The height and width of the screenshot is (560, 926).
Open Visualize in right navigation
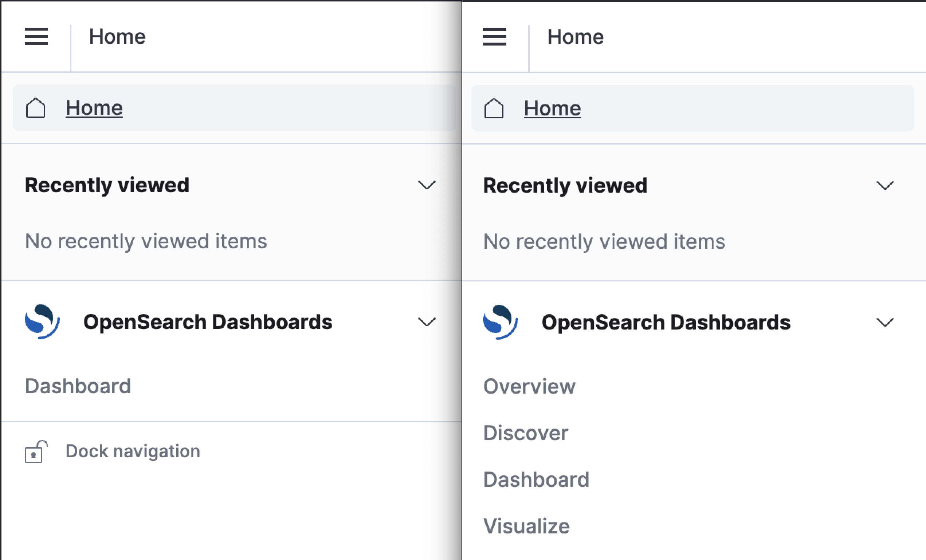[x=526, y=526]
